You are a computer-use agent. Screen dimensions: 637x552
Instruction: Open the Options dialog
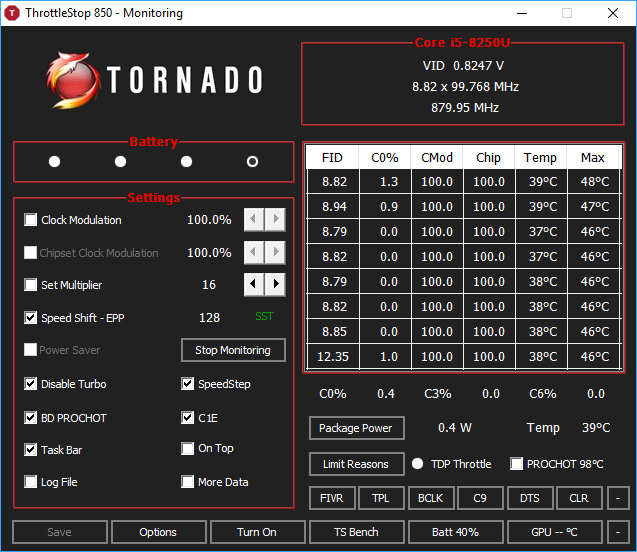[158, 532]
